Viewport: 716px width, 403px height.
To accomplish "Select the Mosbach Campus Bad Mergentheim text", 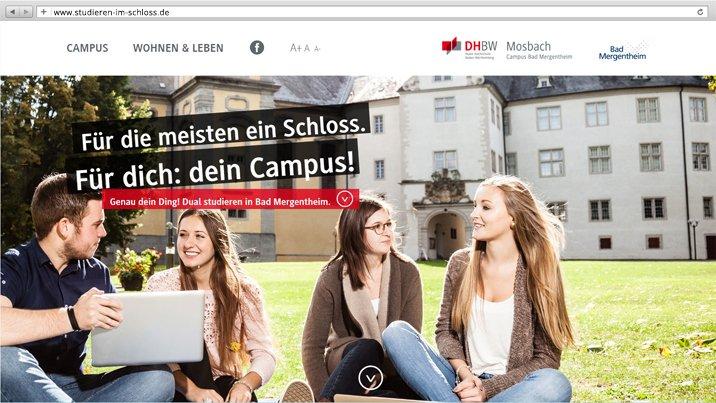I will [x=539, y=50].
